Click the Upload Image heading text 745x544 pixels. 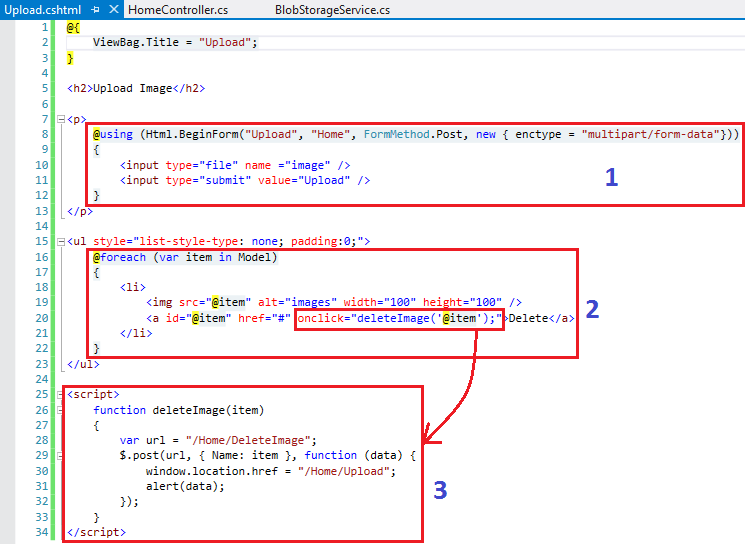133,88
